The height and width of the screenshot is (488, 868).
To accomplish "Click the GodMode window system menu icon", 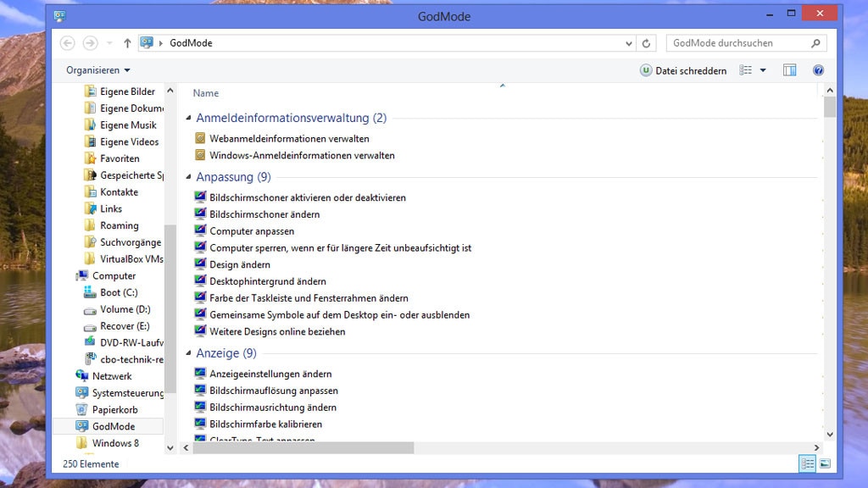I will [x=60, y=16].
